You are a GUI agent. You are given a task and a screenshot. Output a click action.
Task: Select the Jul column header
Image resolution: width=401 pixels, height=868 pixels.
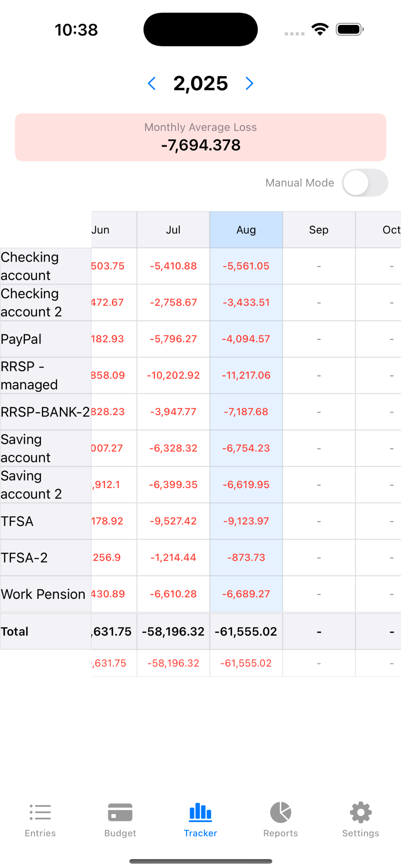(x=173, y=230)
